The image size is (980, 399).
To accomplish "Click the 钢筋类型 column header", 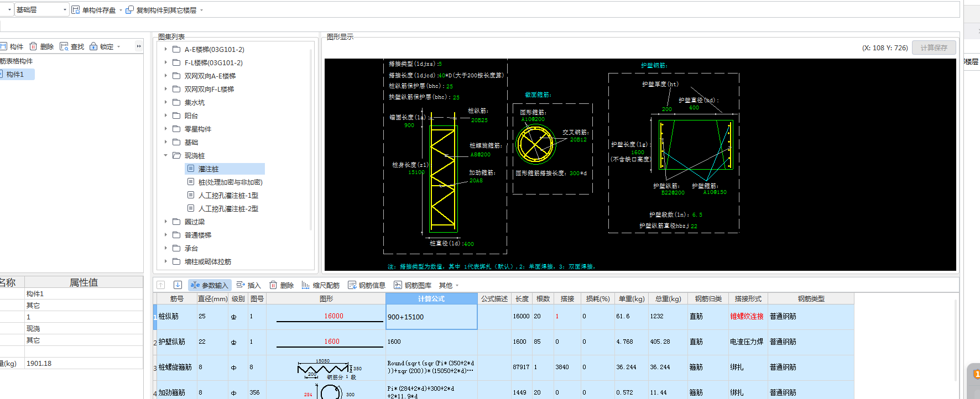I will point(811,299).
